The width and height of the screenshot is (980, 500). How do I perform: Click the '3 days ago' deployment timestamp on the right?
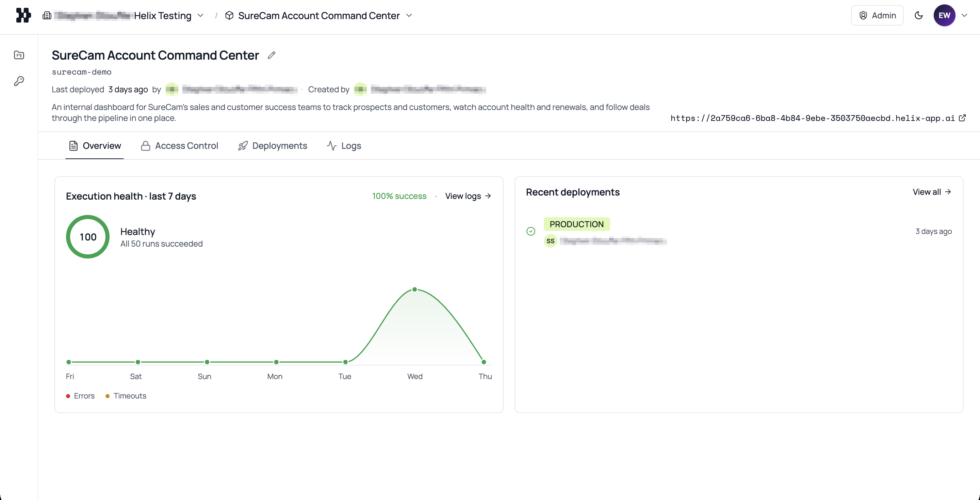934,231
